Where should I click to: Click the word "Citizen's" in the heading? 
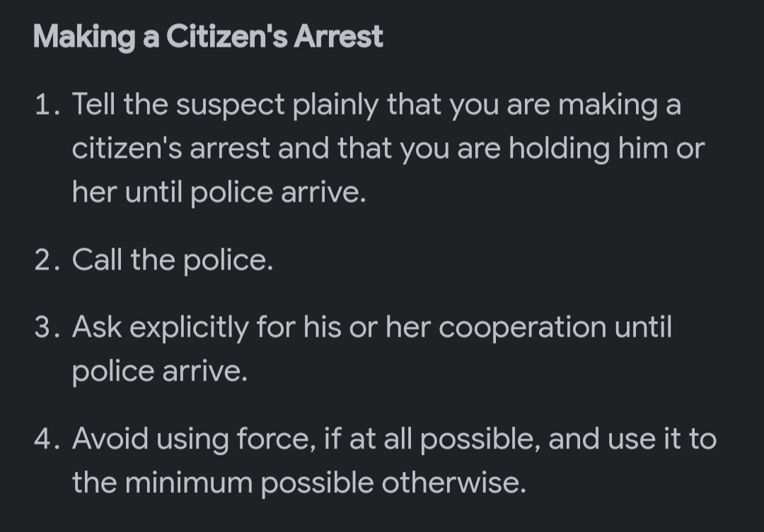click(x=226, y=37)
